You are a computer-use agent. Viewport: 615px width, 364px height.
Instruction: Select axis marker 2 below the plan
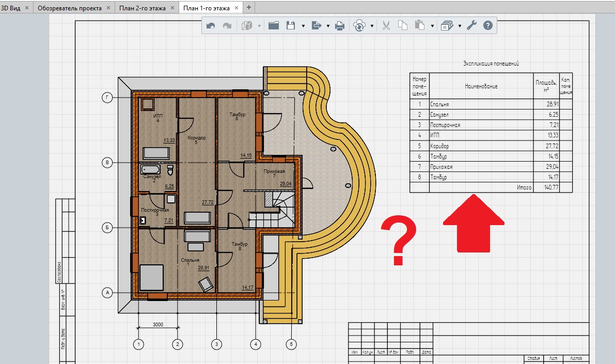177,344
